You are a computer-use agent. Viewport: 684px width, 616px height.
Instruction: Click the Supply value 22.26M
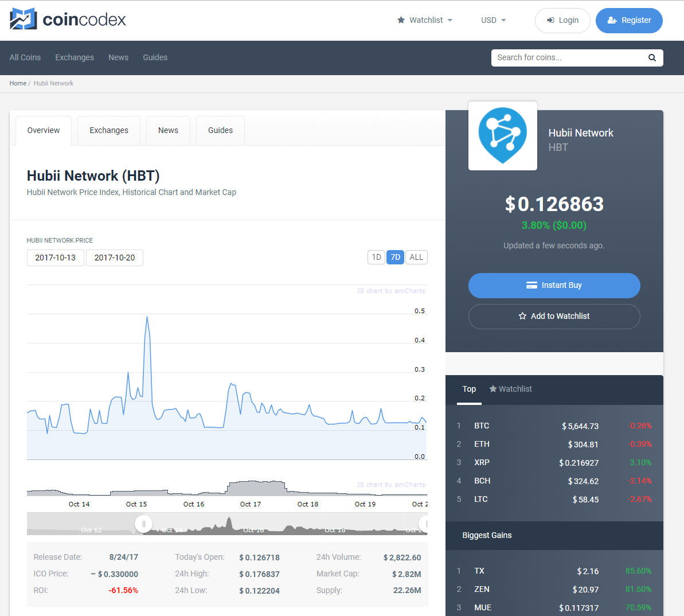pyautogui.click(x=407, y=590)
